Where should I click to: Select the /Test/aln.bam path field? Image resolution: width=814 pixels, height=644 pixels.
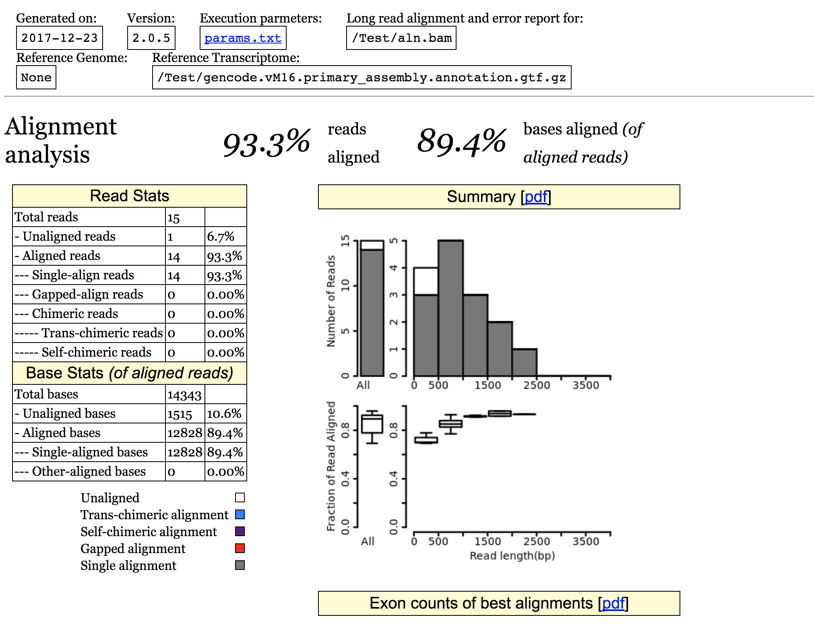(401, 38)
